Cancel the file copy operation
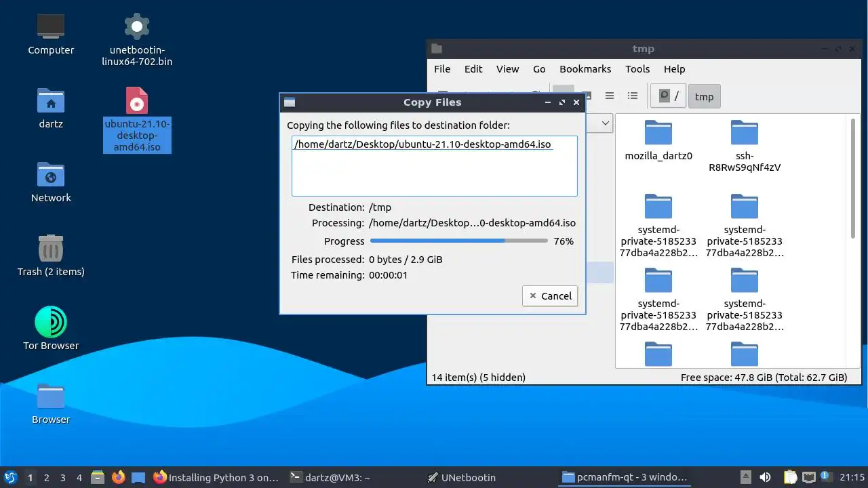Viewport: 868px width, 488px height. point(550,296)
